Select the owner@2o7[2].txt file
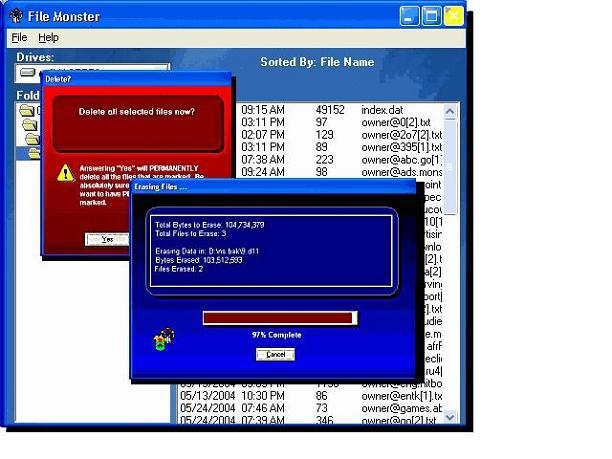The image size is (612, 459). coord(401,135)
